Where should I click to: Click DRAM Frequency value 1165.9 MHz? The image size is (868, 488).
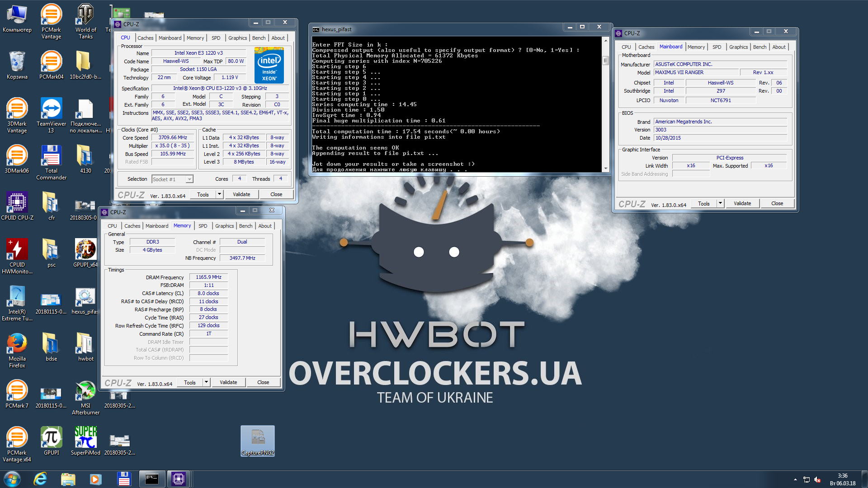click(x=208, y=277)
